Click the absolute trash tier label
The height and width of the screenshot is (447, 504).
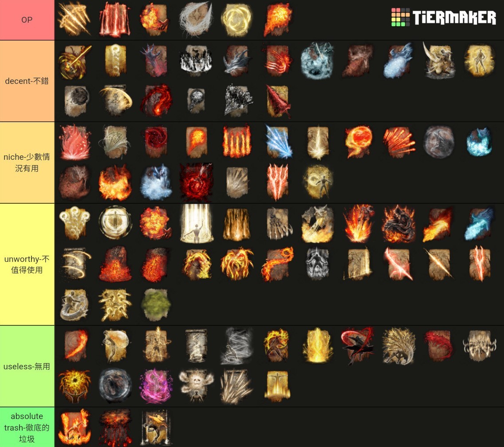click(27, 427)
